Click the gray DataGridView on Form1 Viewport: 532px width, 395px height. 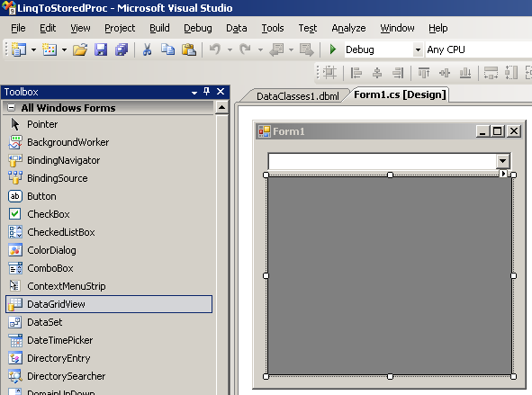(390, 275)
